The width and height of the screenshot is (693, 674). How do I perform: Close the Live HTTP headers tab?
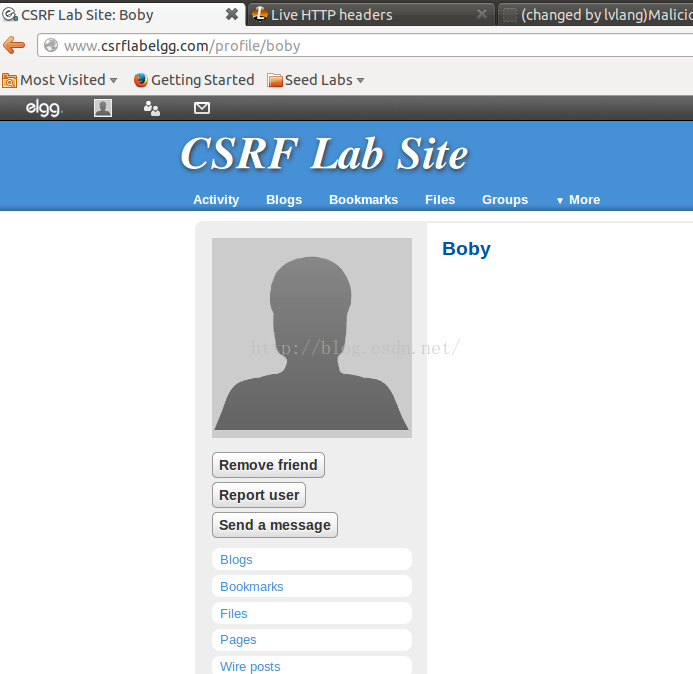(482, 15)
